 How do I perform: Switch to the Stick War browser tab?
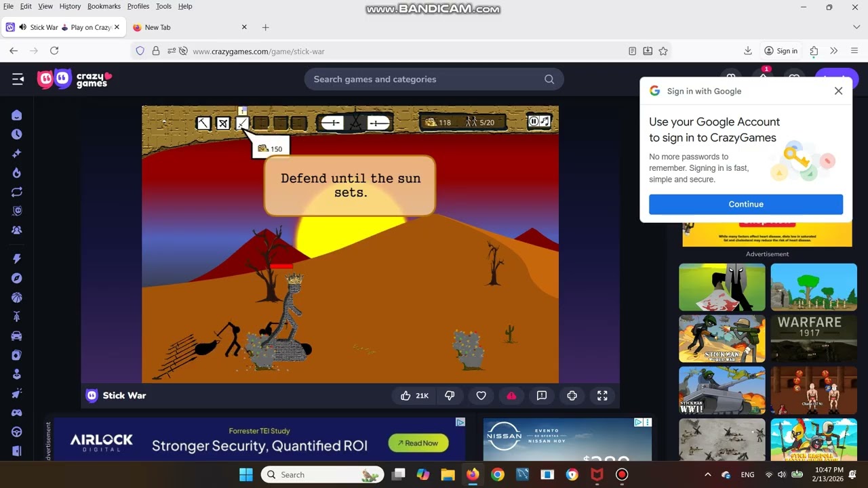click(x=63, y=27)
